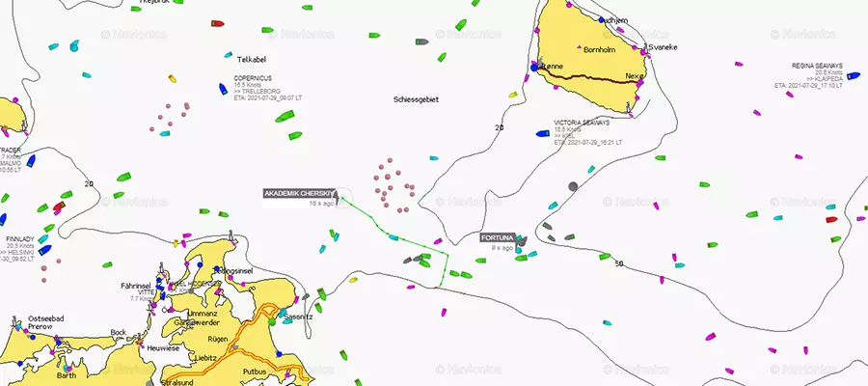Click the gray circle marker southeast of Bornholm

click(573, 186)
